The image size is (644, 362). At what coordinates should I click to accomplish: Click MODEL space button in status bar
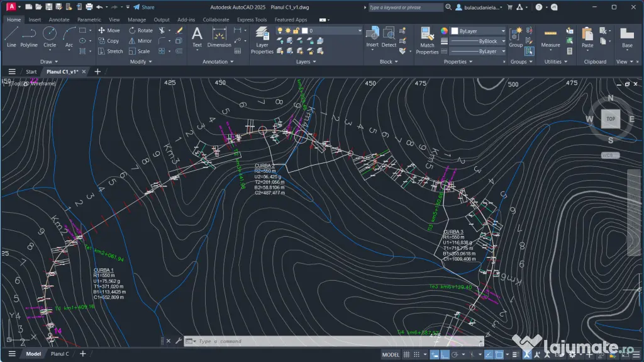pyautogui.click(x=391, y=354)
